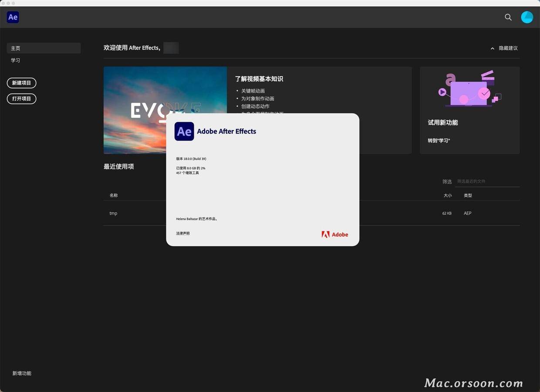The width and height of the screenshot is (540, 392).
Task: Click the 筛选最近的文件 filter field
Action: 487,181
